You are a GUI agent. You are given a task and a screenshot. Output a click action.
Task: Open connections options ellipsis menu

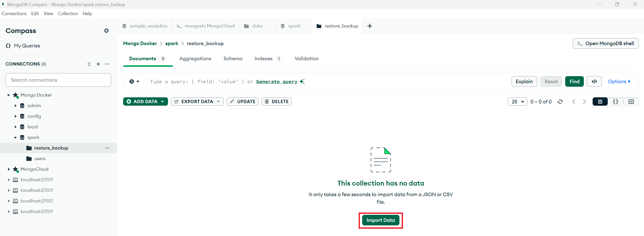[107, 64]
